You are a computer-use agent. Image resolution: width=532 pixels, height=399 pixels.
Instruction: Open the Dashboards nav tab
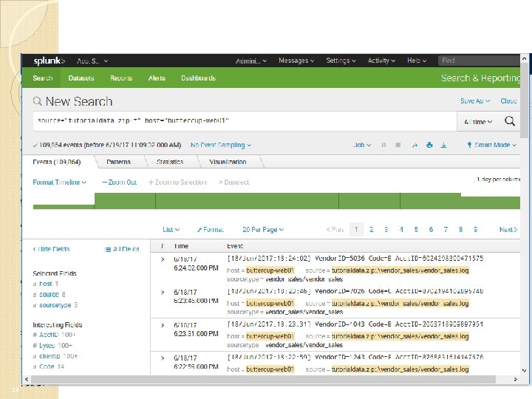coord(199,78)
